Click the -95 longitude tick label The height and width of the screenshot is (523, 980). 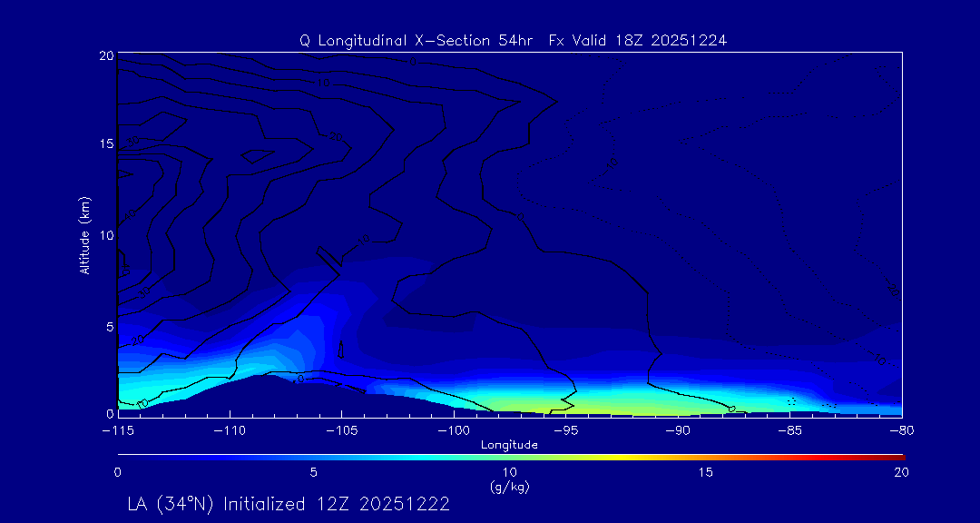pos(565,431)
